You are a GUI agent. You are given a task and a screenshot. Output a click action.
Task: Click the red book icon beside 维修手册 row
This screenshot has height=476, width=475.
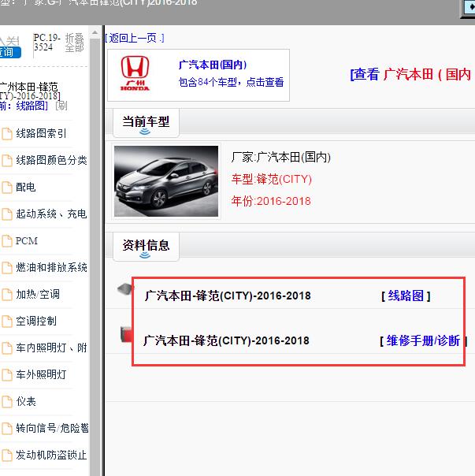[x=126, y=334]
